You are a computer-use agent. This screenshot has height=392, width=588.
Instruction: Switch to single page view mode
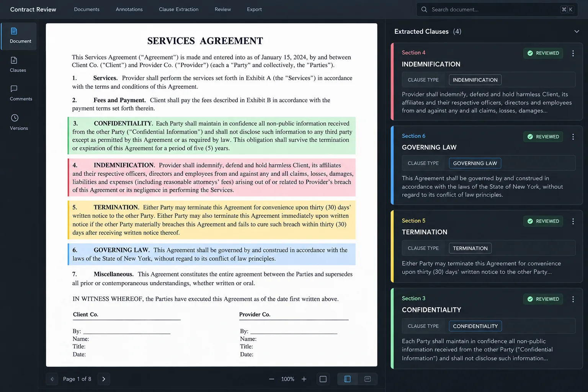click(323, 379)
